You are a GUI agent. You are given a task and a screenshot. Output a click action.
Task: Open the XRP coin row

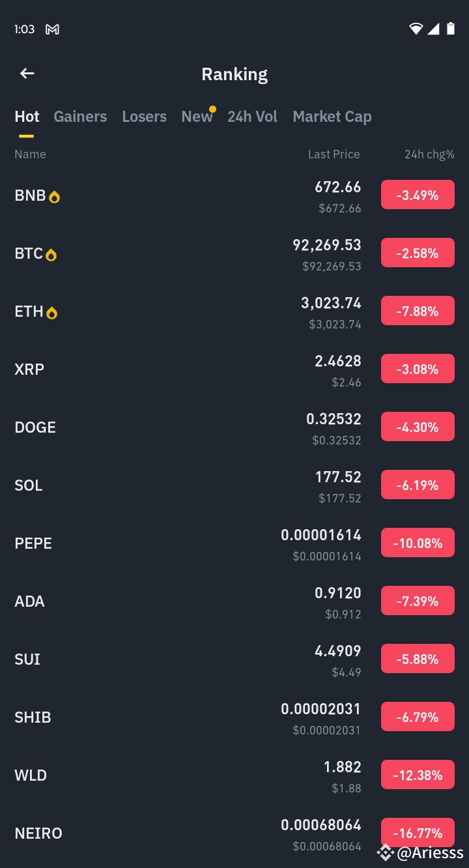tap(234, 369)
